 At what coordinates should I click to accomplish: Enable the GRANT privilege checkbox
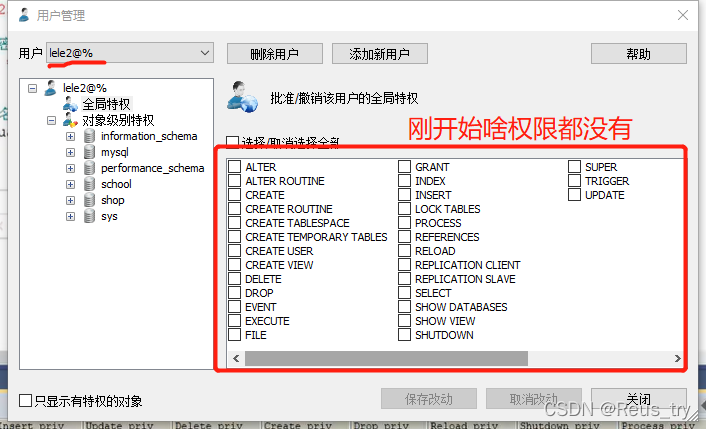click(x=404, y=167)
